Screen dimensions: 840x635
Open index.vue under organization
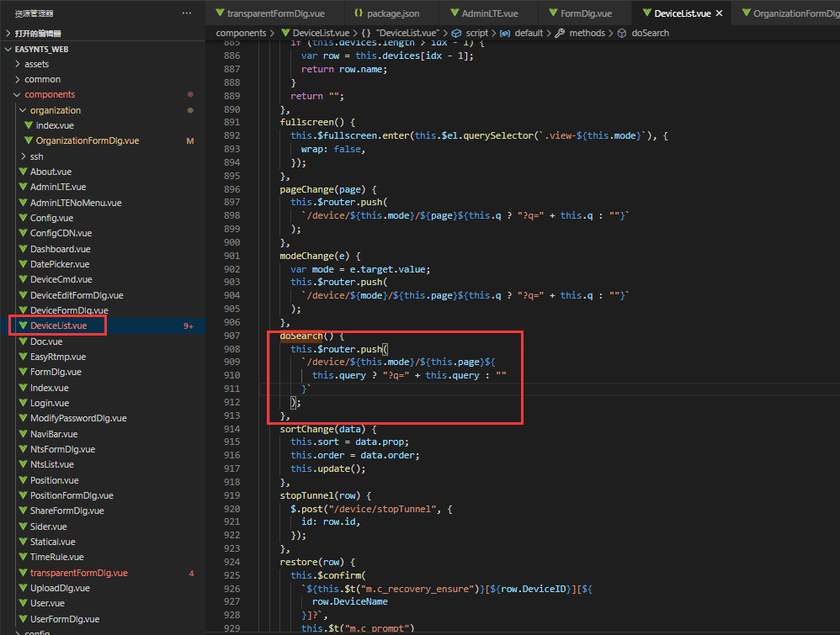point(55,125)
